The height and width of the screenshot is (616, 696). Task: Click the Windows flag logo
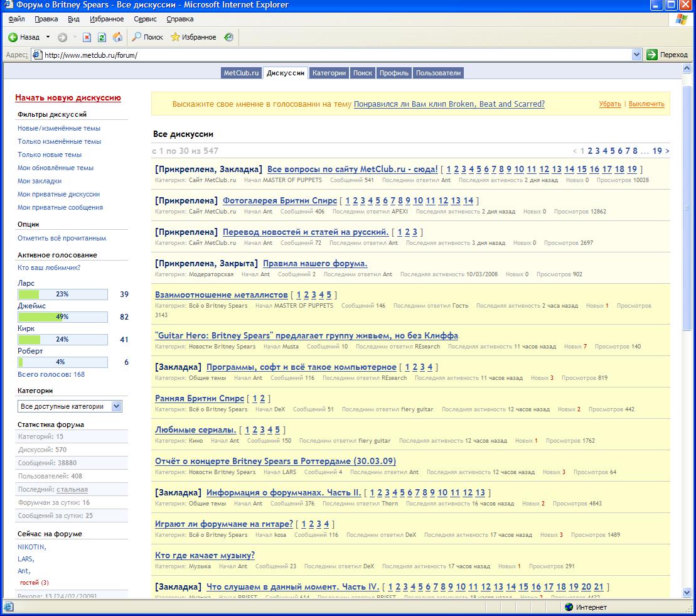(682, 19)
